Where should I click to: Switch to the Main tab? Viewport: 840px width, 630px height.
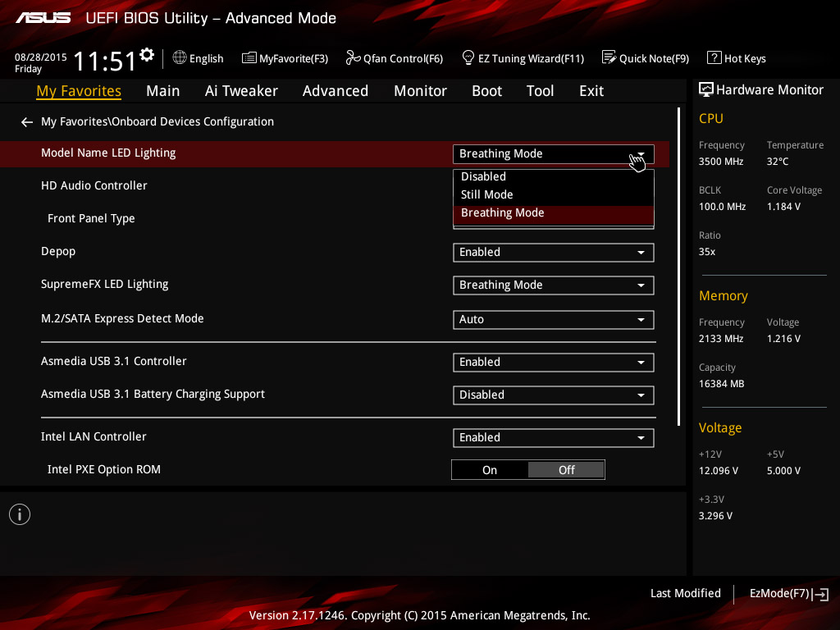click(163, 91)
